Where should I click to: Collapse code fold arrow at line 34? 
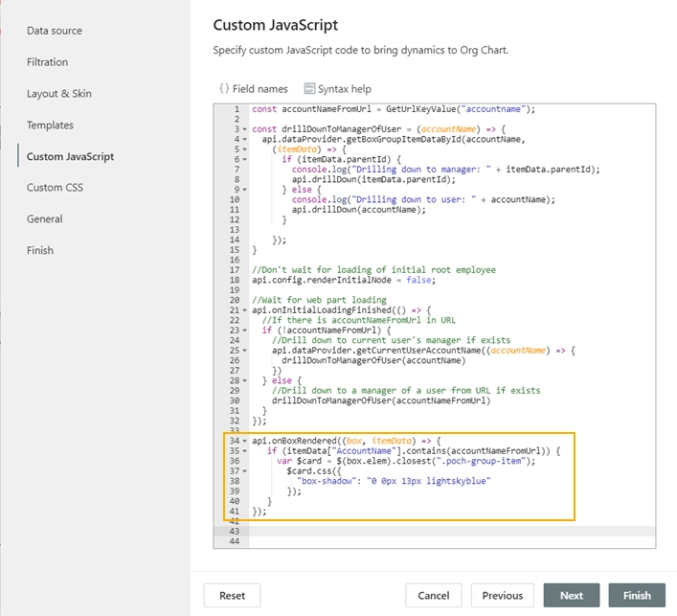pos(245,441)
